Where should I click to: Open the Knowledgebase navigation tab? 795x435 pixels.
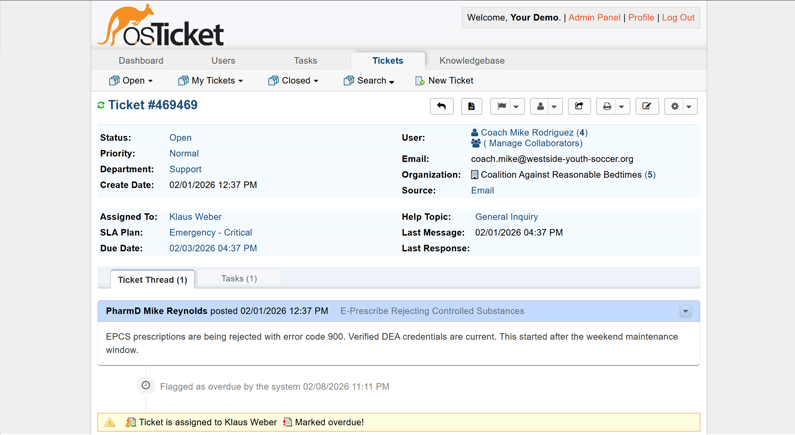472,60
